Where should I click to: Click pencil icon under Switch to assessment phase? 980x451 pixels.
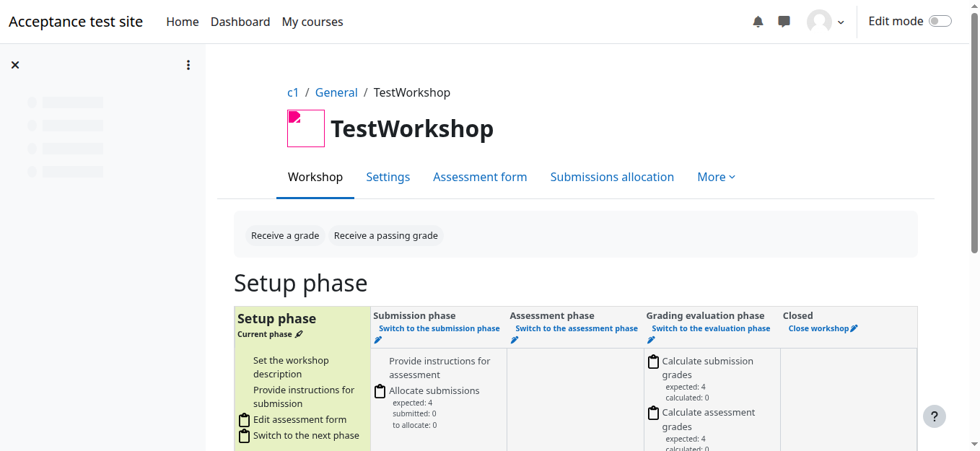pos(515,340)
